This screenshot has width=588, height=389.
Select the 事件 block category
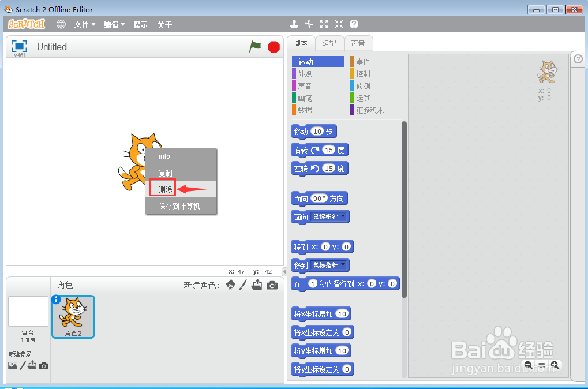pyautogui.click(x=364, y=61)
